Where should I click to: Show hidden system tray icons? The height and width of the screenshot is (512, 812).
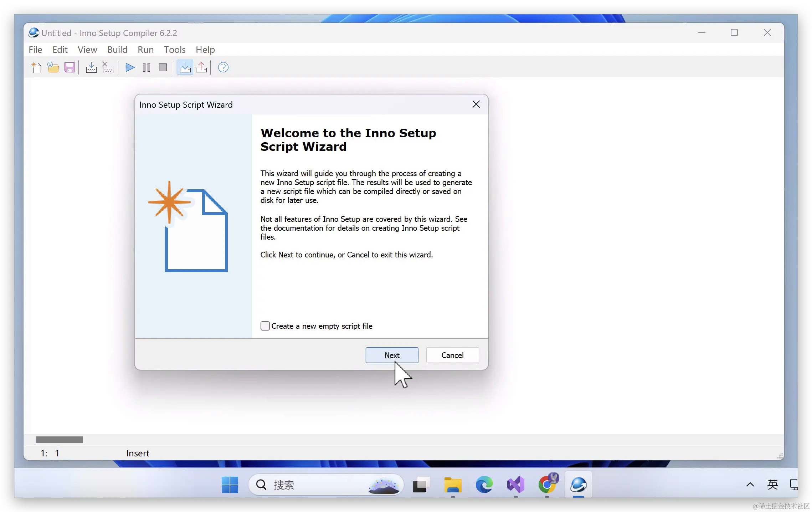750,484
